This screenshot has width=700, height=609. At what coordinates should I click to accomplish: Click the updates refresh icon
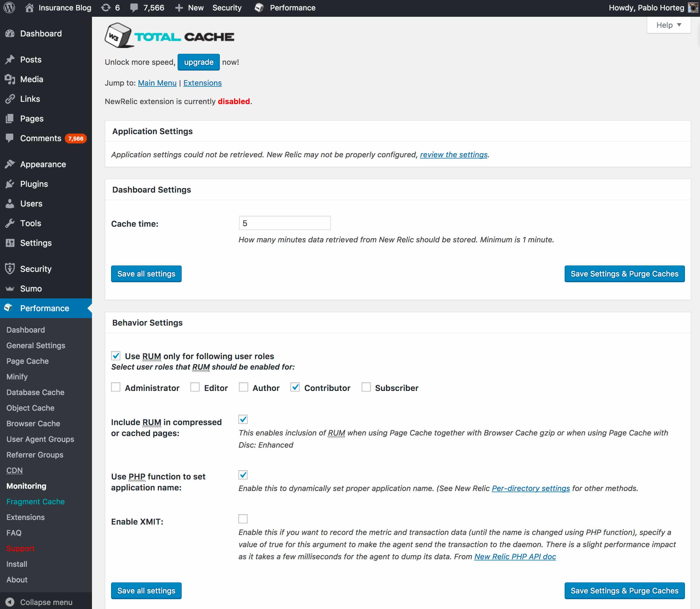coord(106,8)
